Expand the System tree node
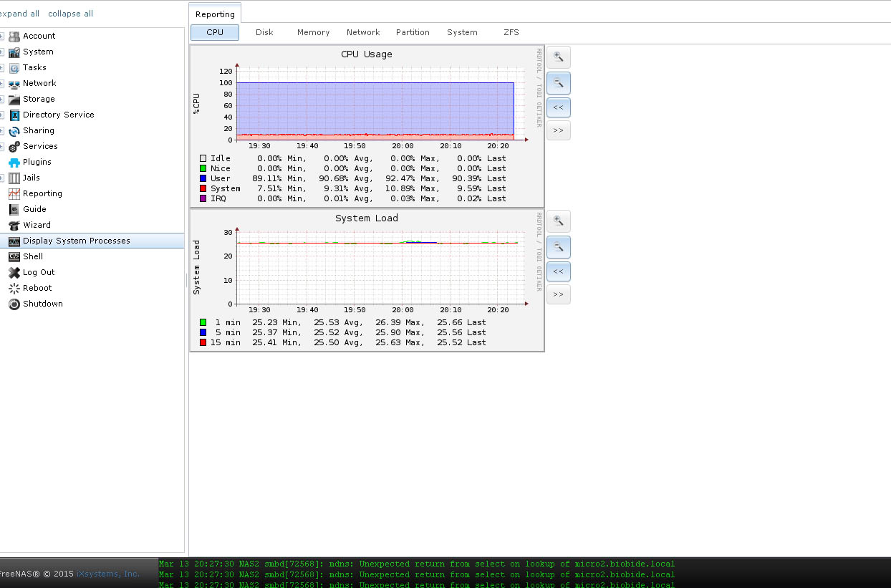Viewport: 891px width, 588px height. pyautogui.click(x=2, y=52)
